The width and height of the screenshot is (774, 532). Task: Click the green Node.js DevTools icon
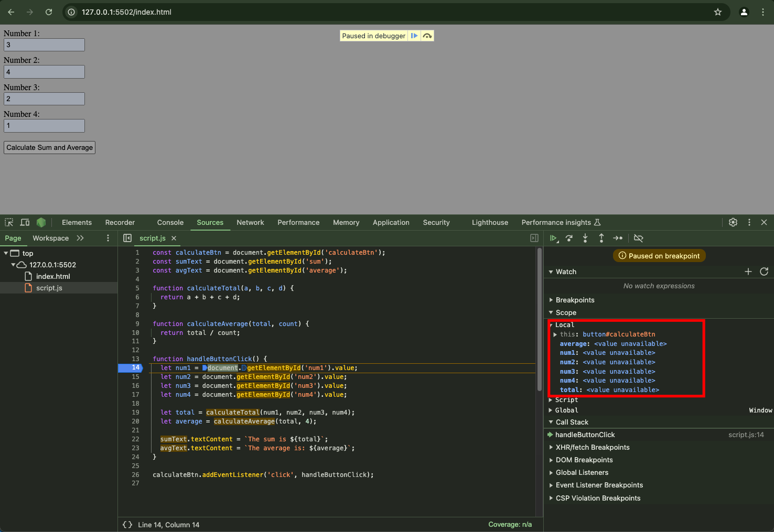(x=41, y=222)
